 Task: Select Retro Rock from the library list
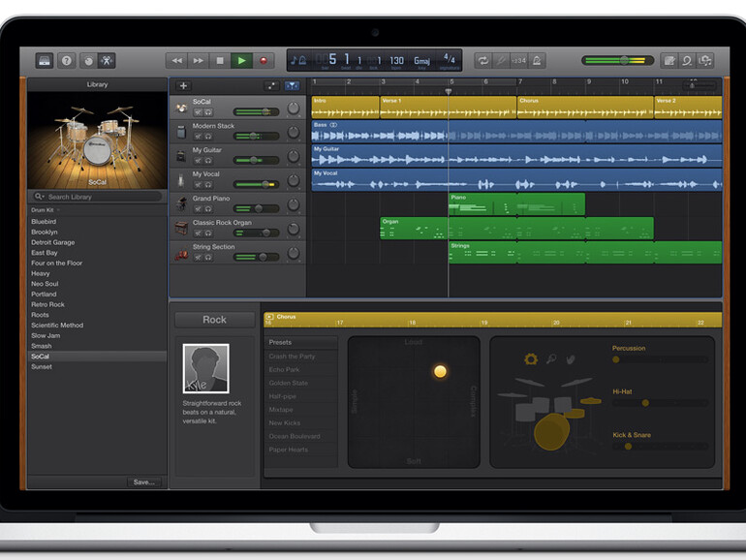point(47,304)
